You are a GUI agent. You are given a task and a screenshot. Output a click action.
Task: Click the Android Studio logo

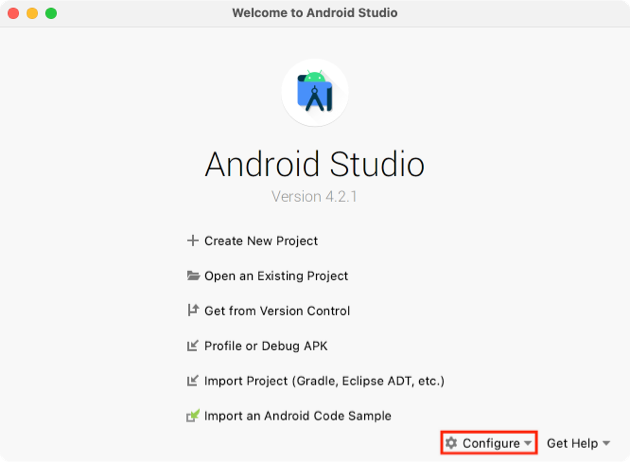pyautogui.click(x=315, y=93)
